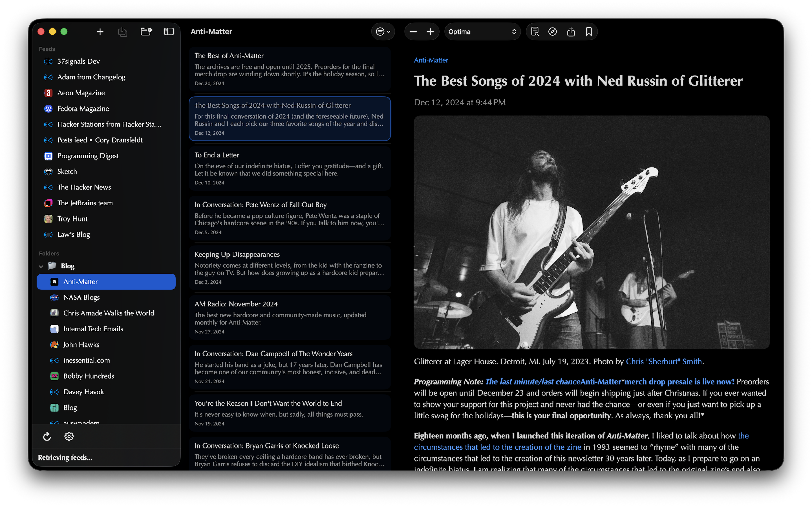Select the Troy Hunt feed
This screenshot has width=812, height=507.
(72, 219)
